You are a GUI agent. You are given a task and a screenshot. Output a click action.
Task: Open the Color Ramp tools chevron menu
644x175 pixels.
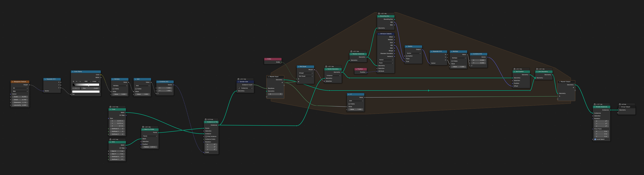point(80,82)
